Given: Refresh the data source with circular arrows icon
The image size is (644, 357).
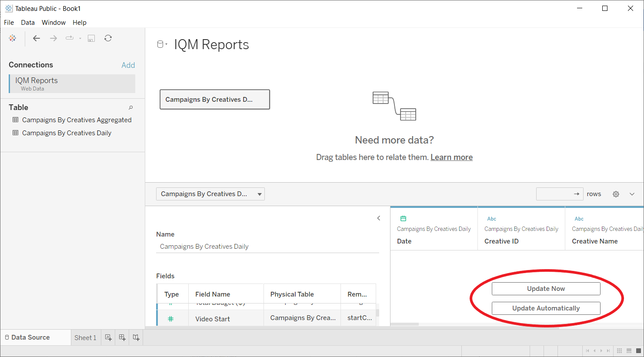Looking at the screenshot, I should [x=108, y=38].
